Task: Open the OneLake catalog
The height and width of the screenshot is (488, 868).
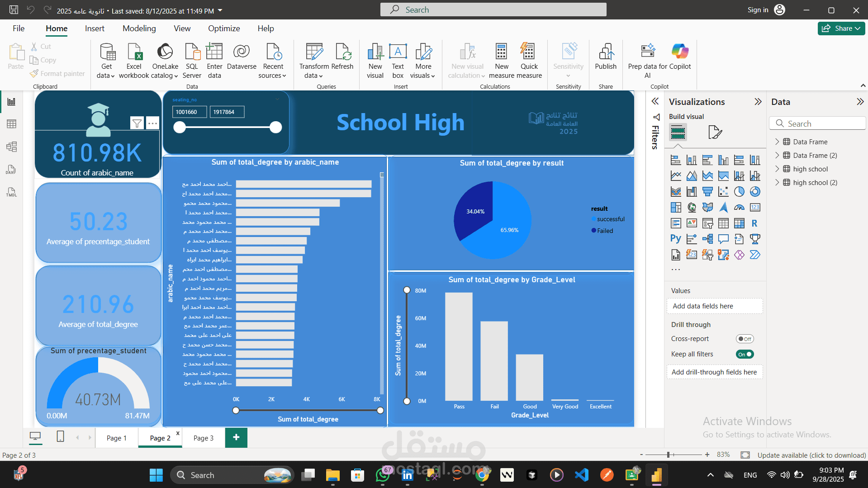Action: (x=165, y=61)
